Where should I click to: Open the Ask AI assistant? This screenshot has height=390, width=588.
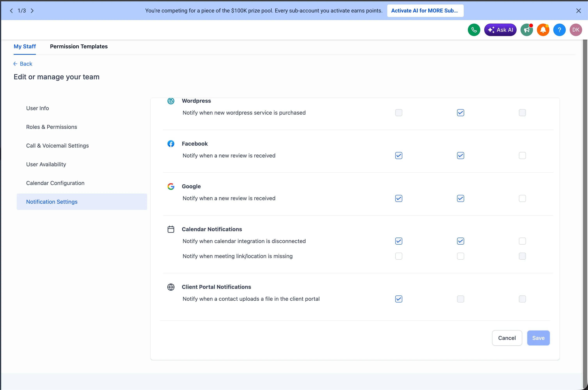coord(500,30)
